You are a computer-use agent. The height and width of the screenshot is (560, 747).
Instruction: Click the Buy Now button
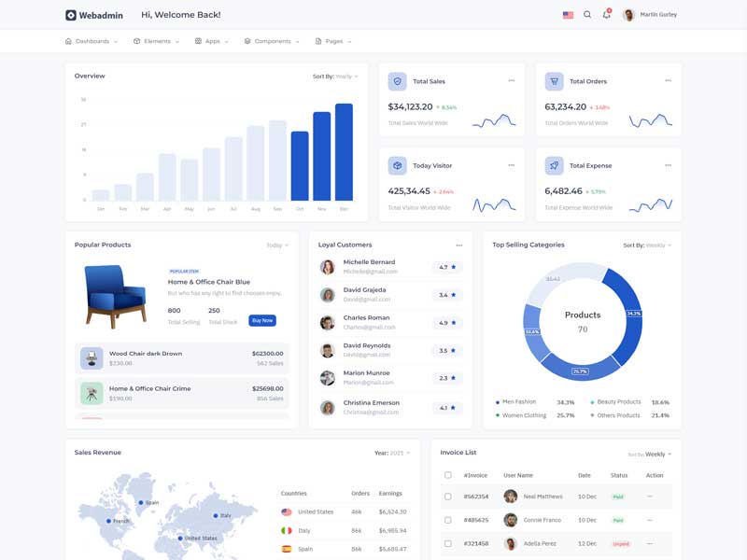click(x=262, y=320)
